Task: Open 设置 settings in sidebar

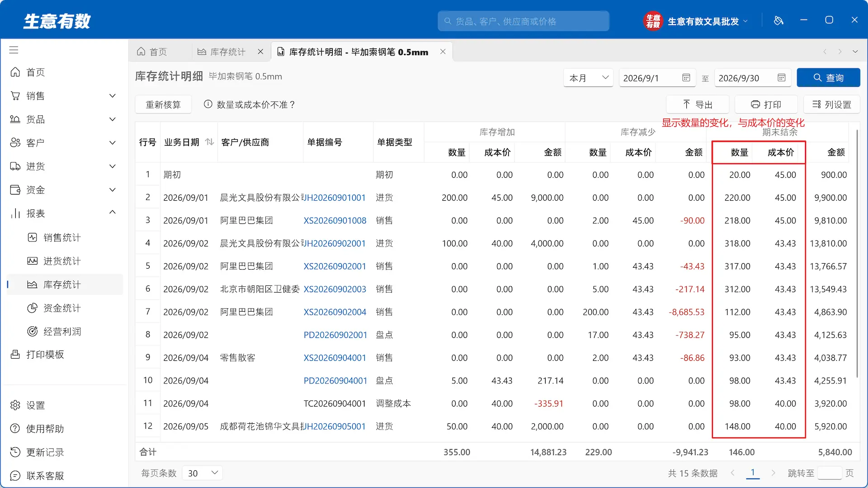Action: pos(35,405)
